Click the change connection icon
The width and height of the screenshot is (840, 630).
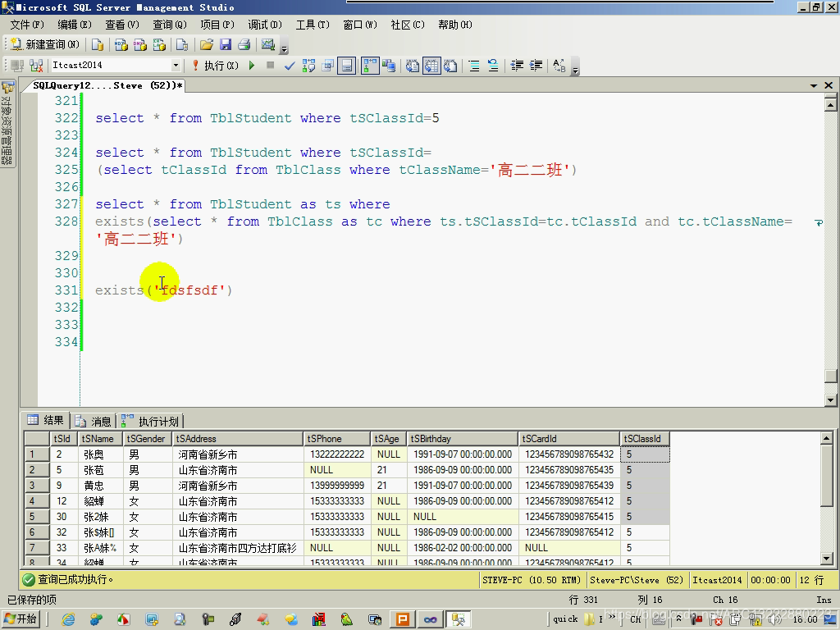(x=36, y=66)
